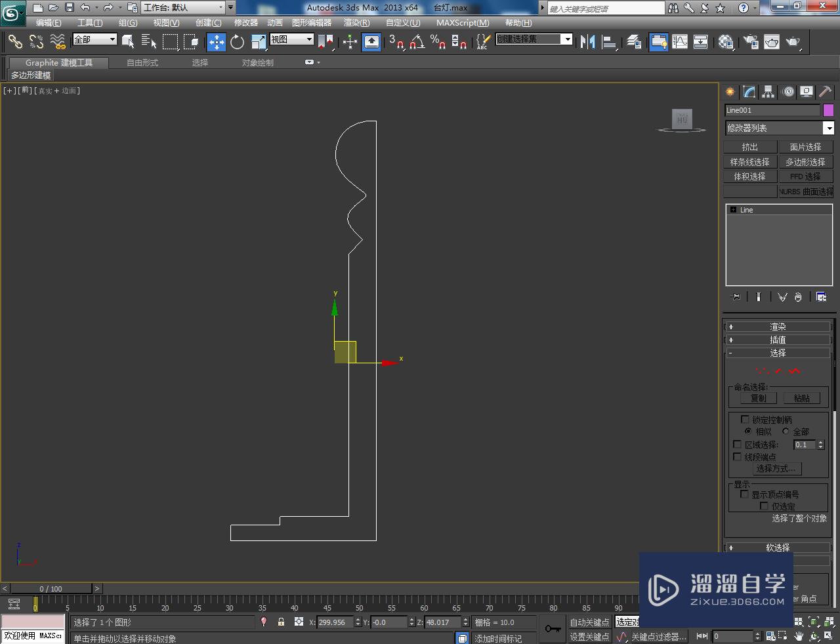
Task: Open the 全部 selection filter dropdown
Action: (x=94, y=39)
